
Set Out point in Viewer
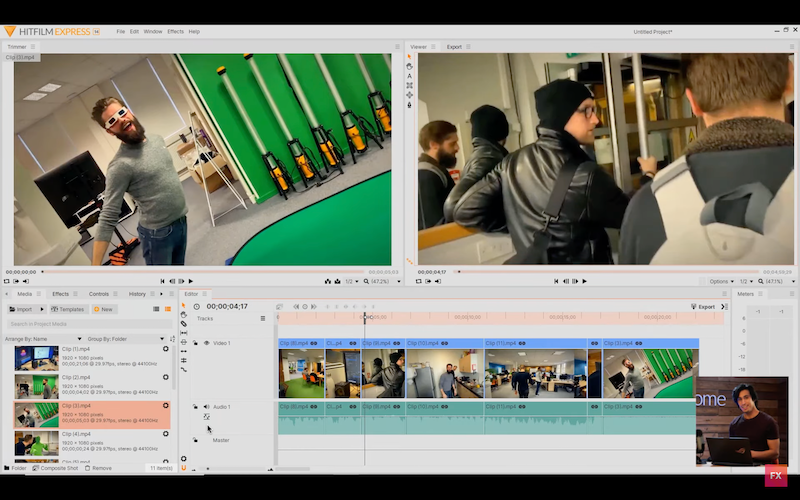click(438, 281)
